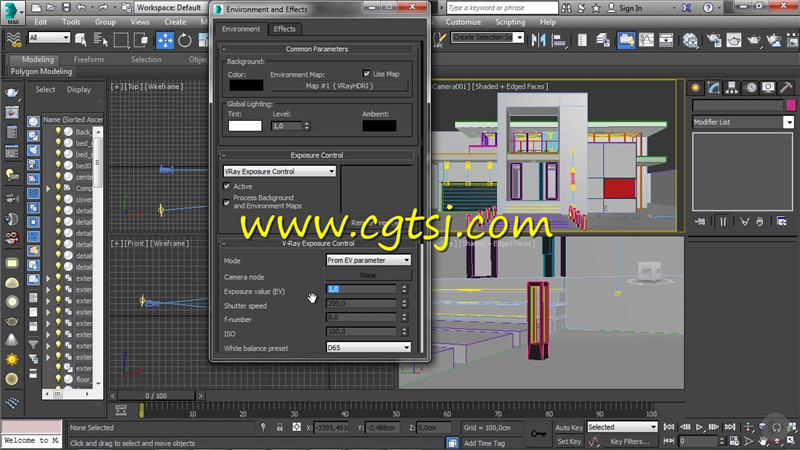This screenshot has height=450, width=800.
Task: Open the Edit menu
Action: (41, 22)
